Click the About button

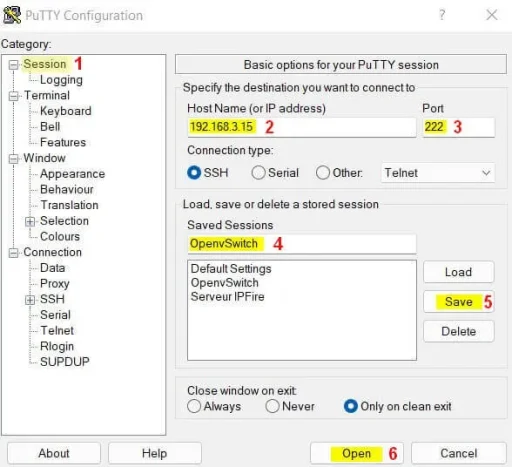(54, 453)
